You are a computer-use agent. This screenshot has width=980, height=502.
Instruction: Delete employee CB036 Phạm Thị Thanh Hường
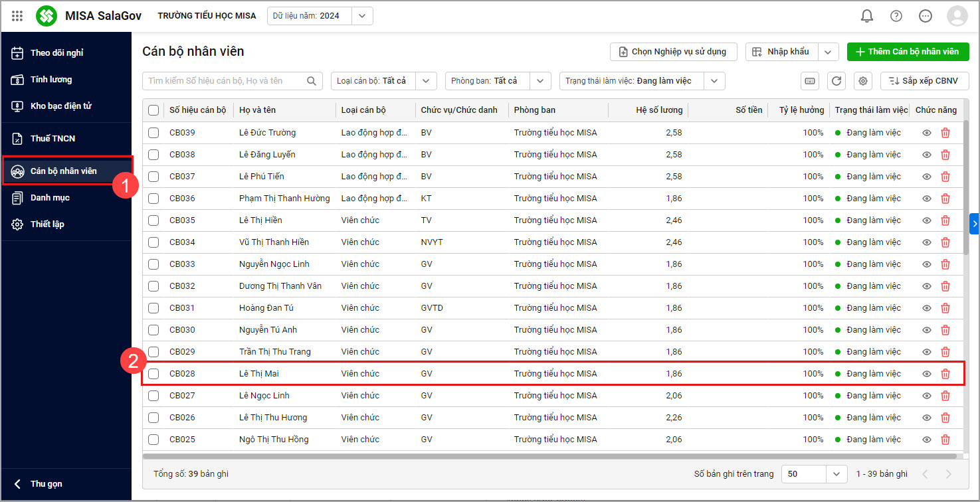point(945,199)
